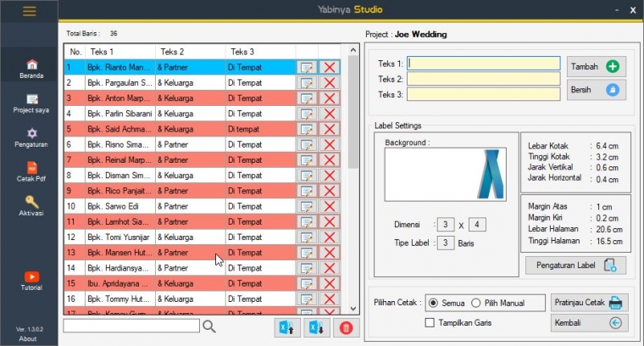Select the Semua print option

coord(433,303)
